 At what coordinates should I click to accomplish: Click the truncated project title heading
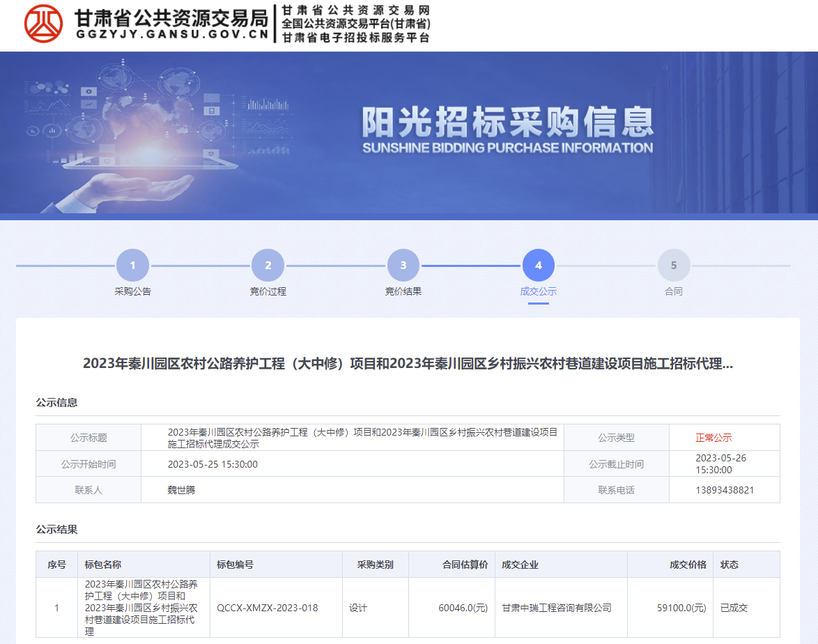pos(408,363)
